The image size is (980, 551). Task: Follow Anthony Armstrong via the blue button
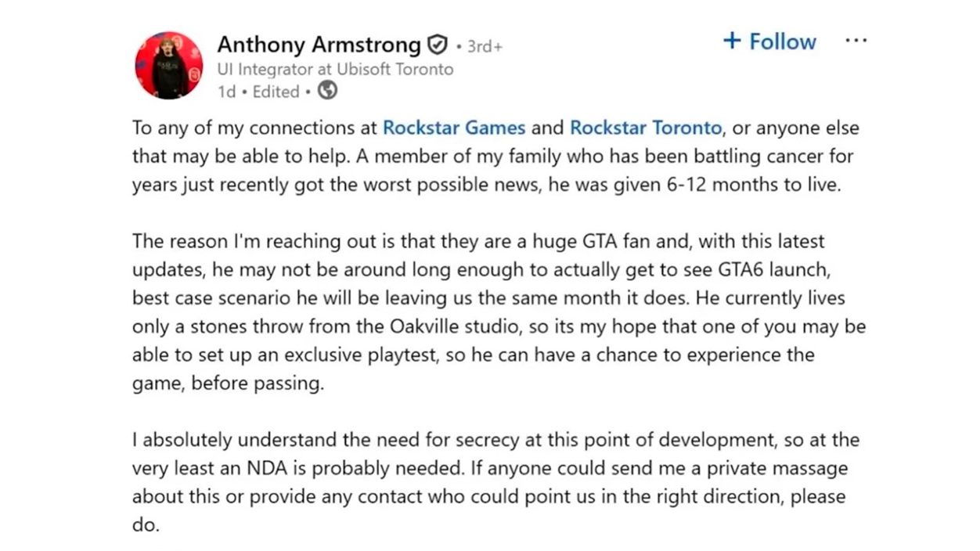(x=769, y=41)
